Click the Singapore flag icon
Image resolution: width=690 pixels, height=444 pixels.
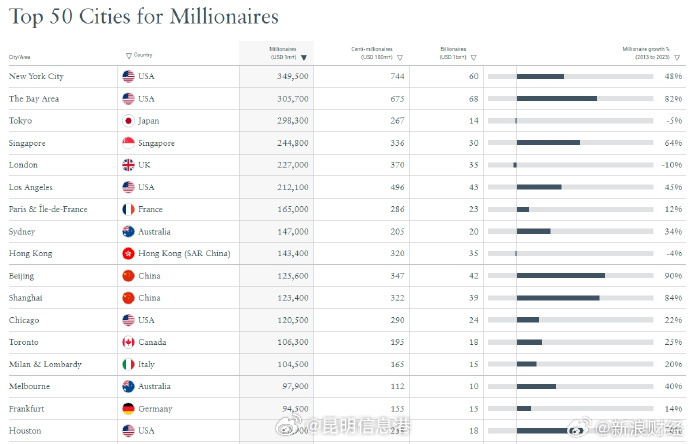coord(128,143)
